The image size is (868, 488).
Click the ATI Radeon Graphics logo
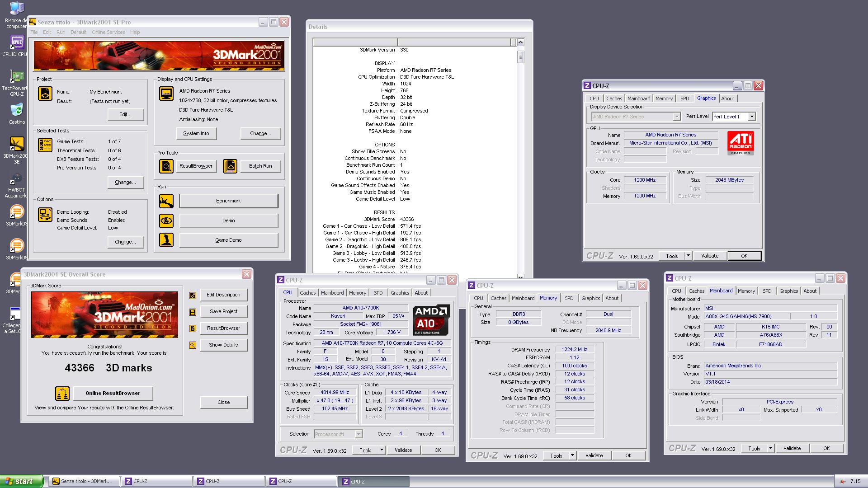(741, 143)
